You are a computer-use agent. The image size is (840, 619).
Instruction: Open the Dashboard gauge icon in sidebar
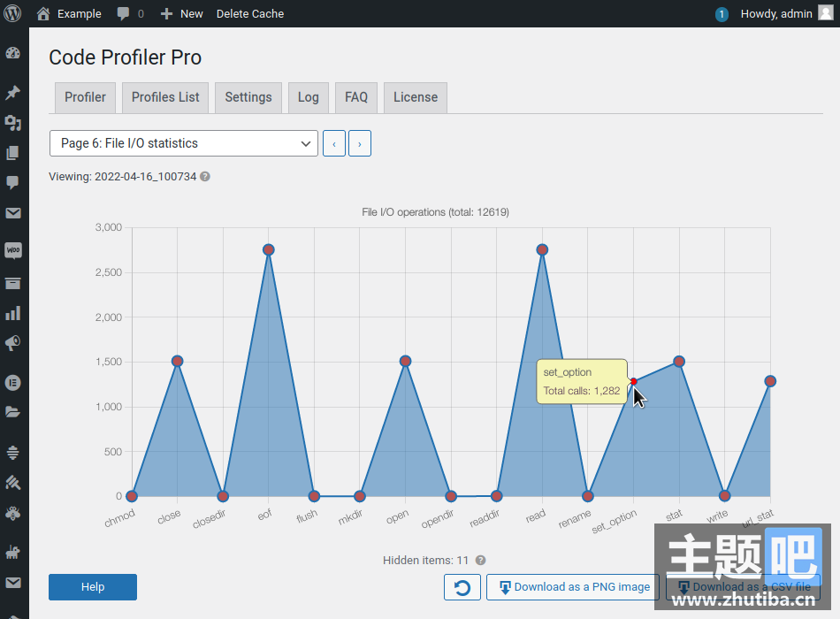pos(13,53)
